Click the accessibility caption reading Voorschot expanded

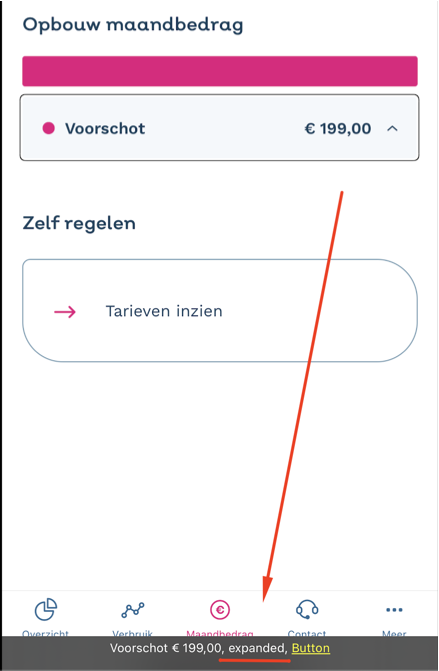point(220,648)
